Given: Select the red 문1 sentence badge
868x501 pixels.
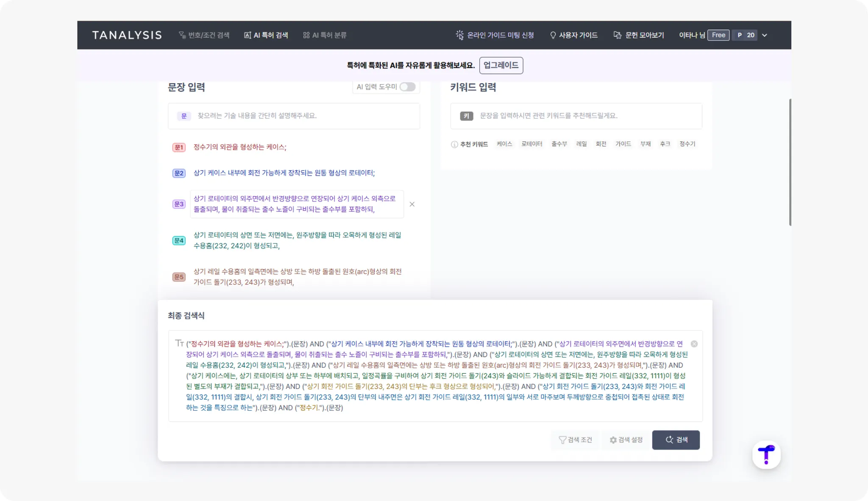Looking at the screenshot, I should tap(179, 147).
